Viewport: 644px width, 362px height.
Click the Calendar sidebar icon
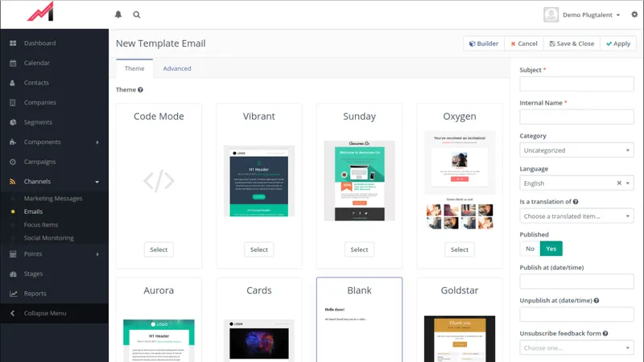click(x=13, y=63)
